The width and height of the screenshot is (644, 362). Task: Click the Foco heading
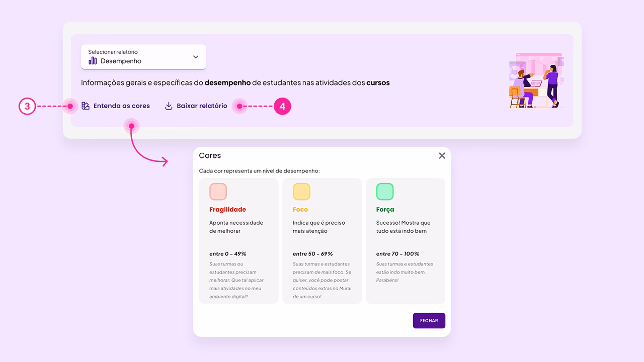[x=300, y=210]
